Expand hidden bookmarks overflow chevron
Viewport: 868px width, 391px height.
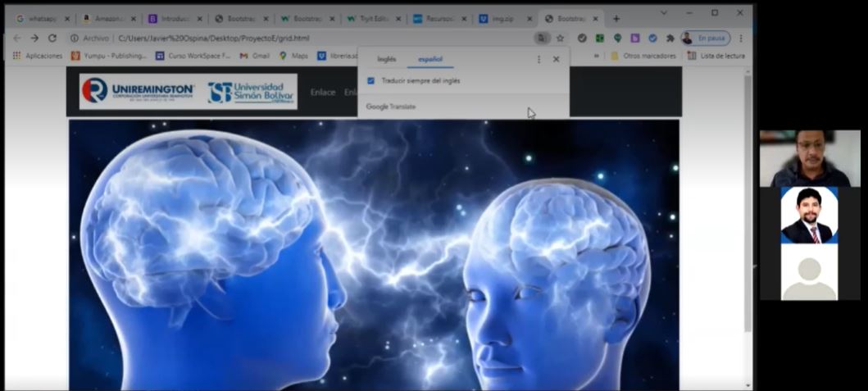click(597, 56)
